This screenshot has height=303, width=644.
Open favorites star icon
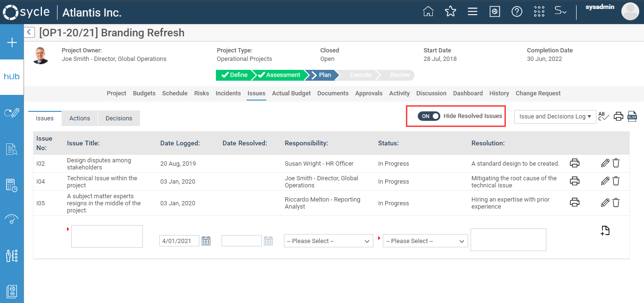point(451,11)
